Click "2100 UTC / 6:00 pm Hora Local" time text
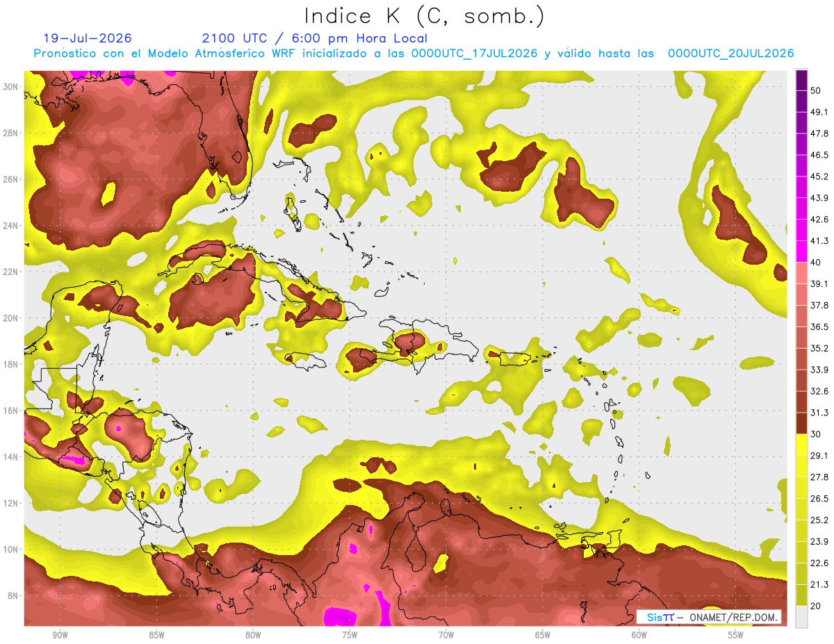 (315, 38)
